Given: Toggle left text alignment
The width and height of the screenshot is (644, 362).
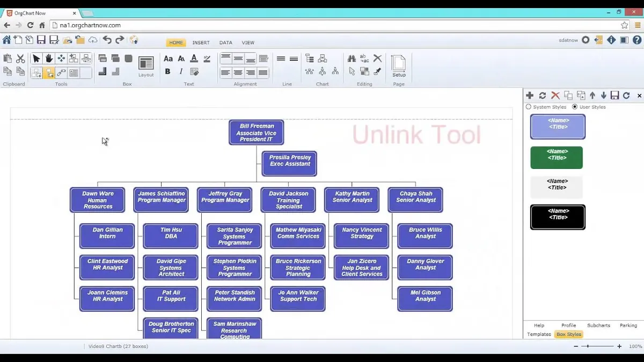Looking at the screenshot, I should (225, 72).
